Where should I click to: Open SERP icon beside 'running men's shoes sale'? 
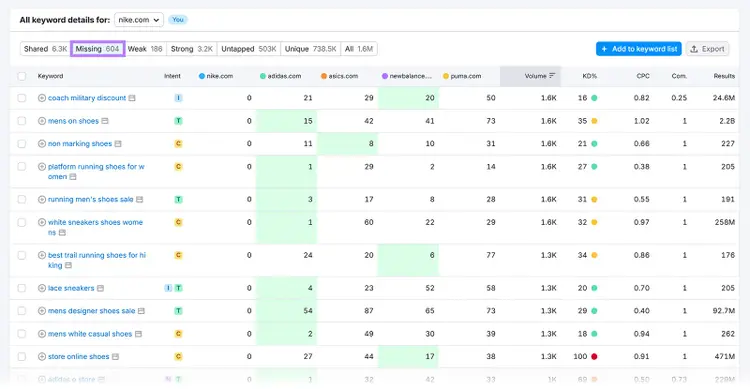pyautogui.click(x=140, y=200)
